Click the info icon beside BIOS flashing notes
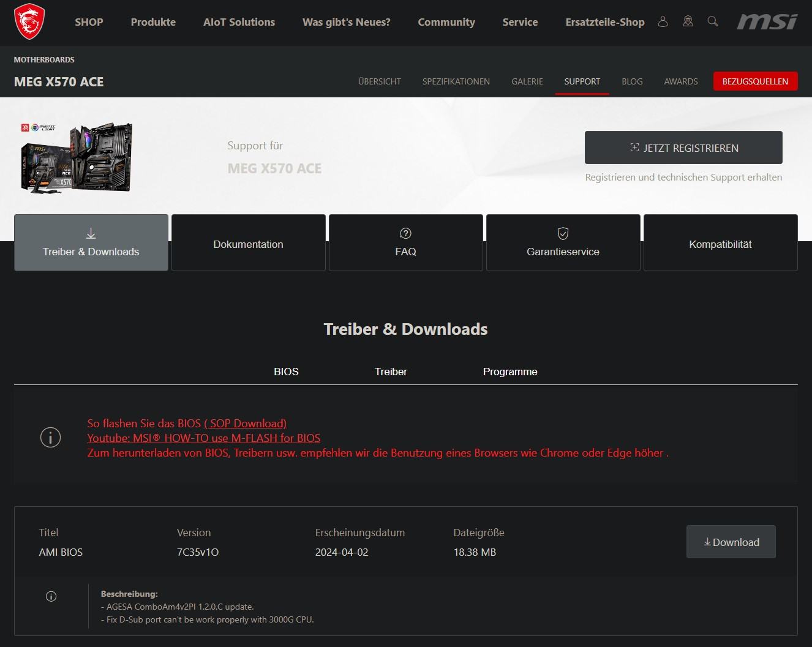This screenshot has width=812, height=647. (x=50, y=437)
